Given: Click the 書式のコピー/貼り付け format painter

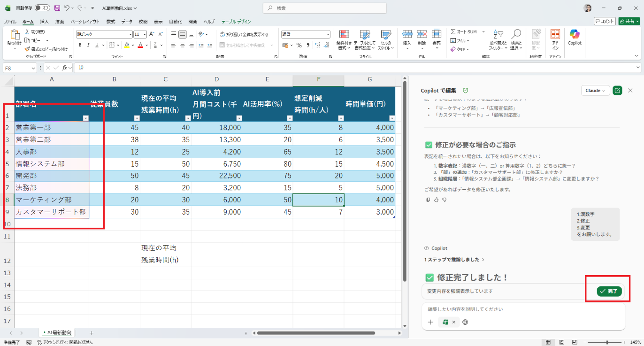Looking at the screenshot, I should [x=46, y=49].
